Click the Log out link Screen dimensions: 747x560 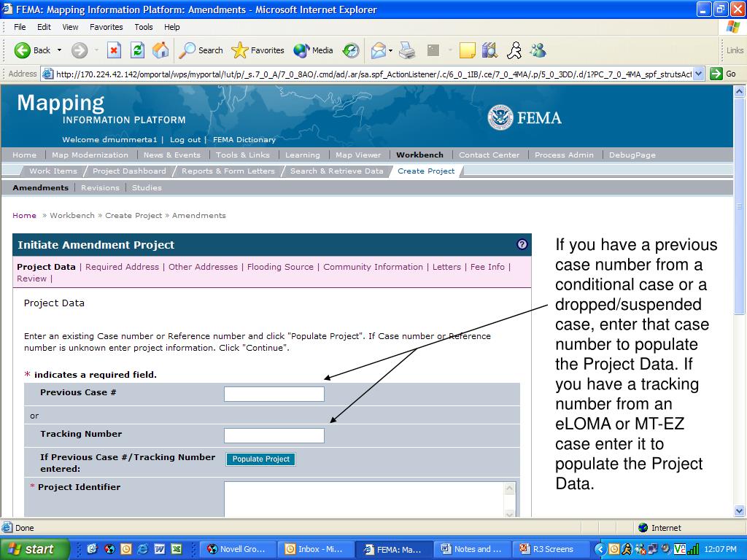pos(185,139)
